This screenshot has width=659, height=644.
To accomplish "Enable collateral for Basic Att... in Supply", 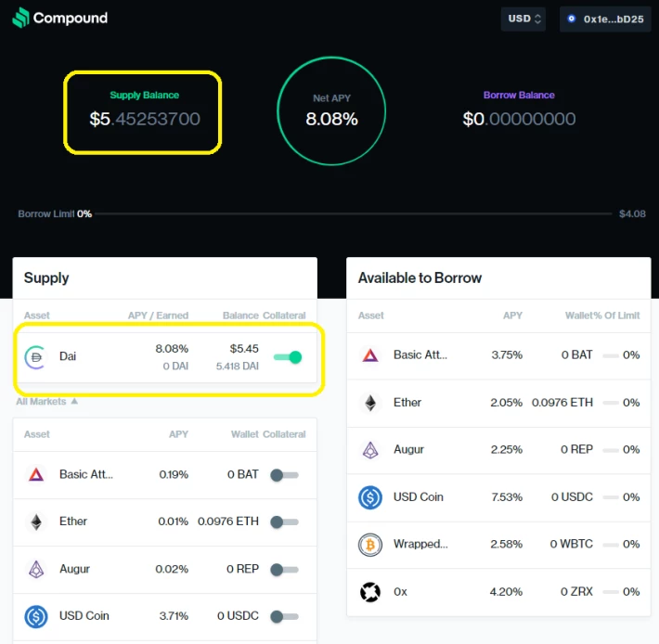I will point(285,475).
